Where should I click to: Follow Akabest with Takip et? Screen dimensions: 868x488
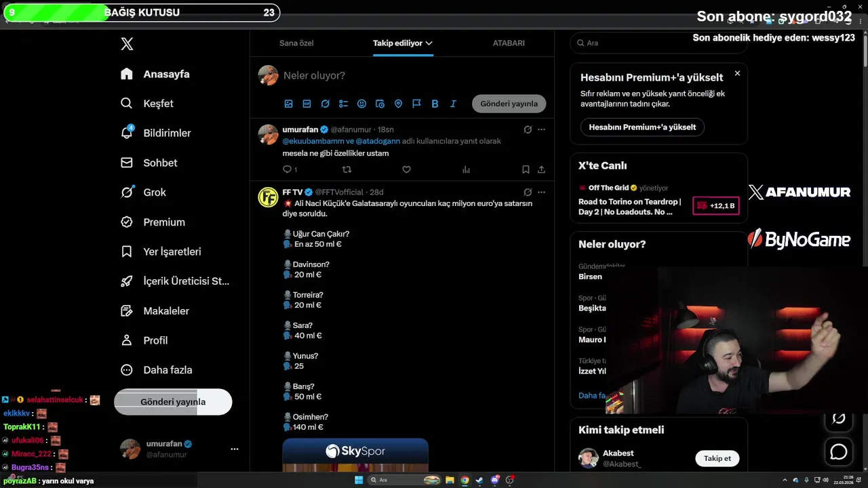tap(717, 458)
